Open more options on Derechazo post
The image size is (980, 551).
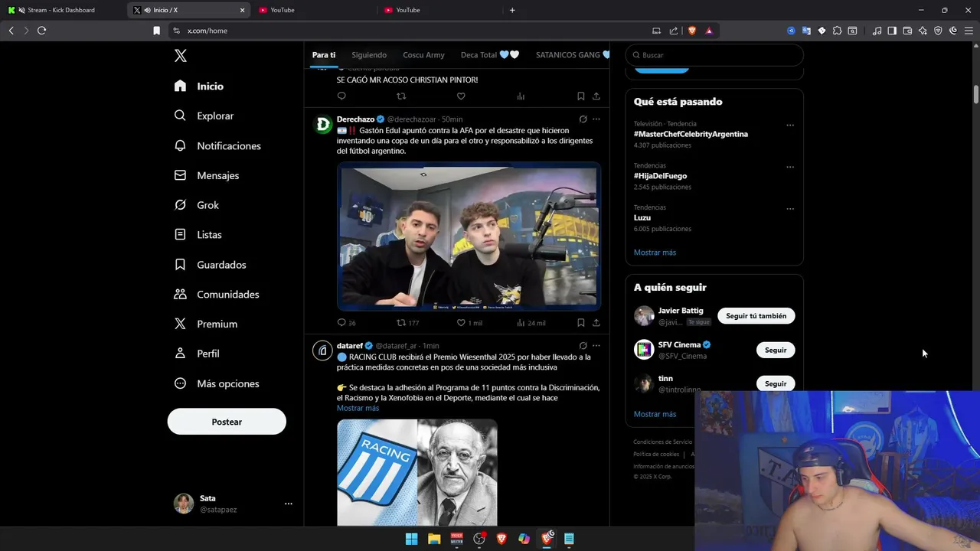click(596, 119)
